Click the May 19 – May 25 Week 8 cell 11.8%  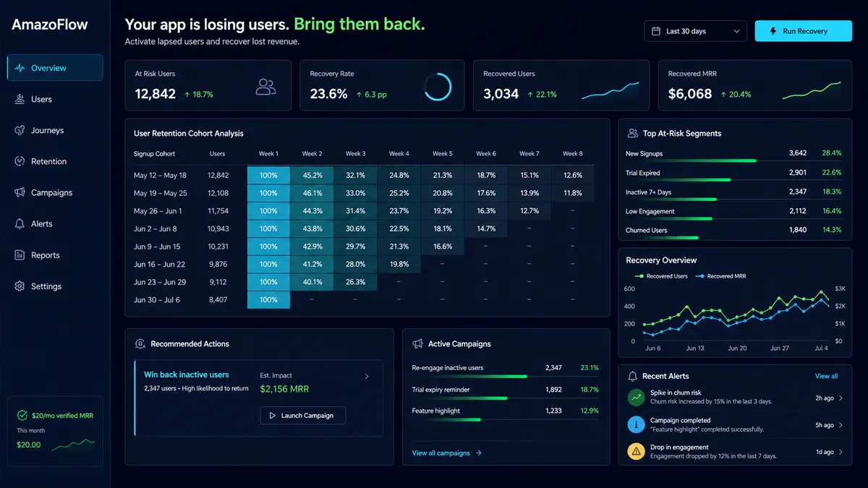coord(573,193)
